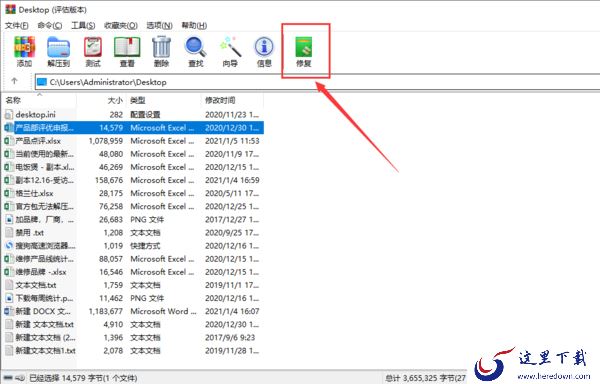
Task: Show 信息 (Info) for the selection
Action: pyautogui.click(x=264, y=51)
